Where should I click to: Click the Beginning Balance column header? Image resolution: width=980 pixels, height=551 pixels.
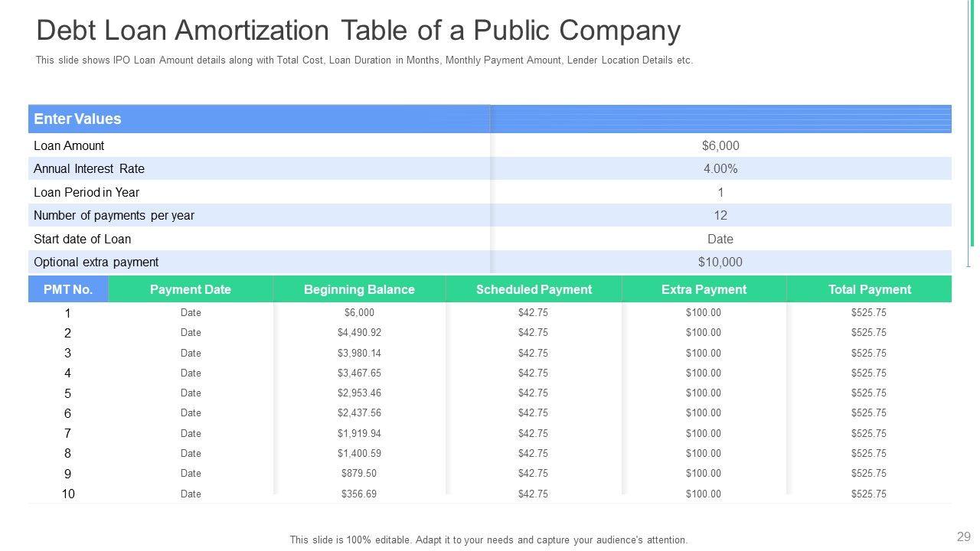pyautogui.click(x=359, y=289)
